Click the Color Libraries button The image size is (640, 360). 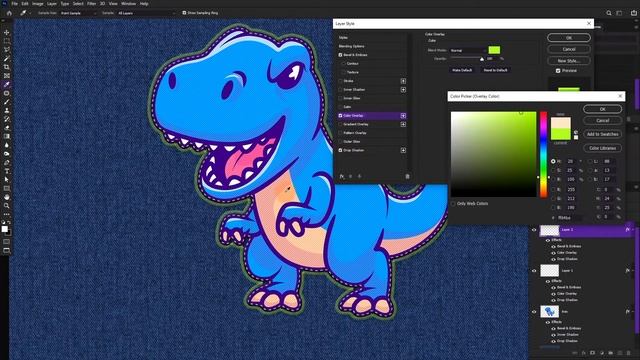click(602, 148)
